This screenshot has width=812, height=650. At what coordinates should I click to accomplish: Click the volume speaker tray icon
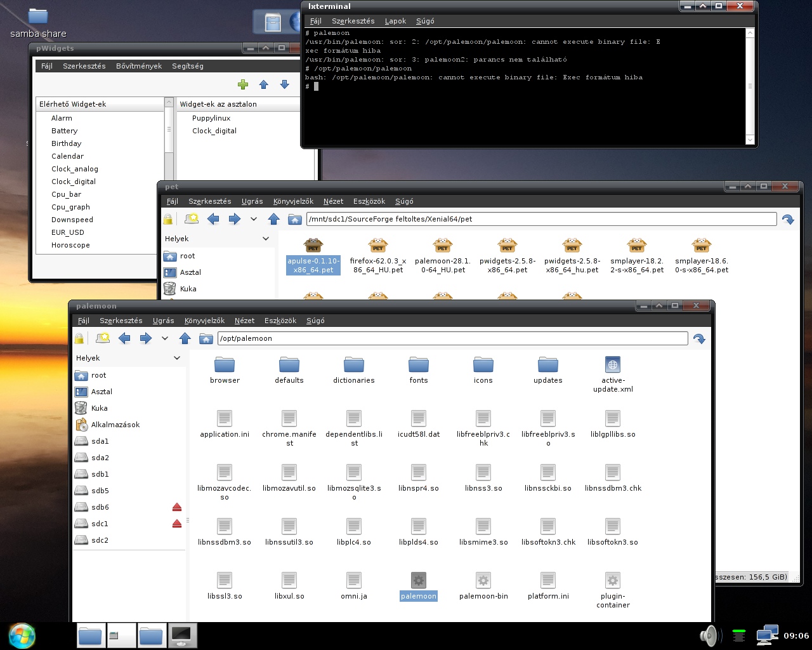pyautogui.click(x=709, y=635)
